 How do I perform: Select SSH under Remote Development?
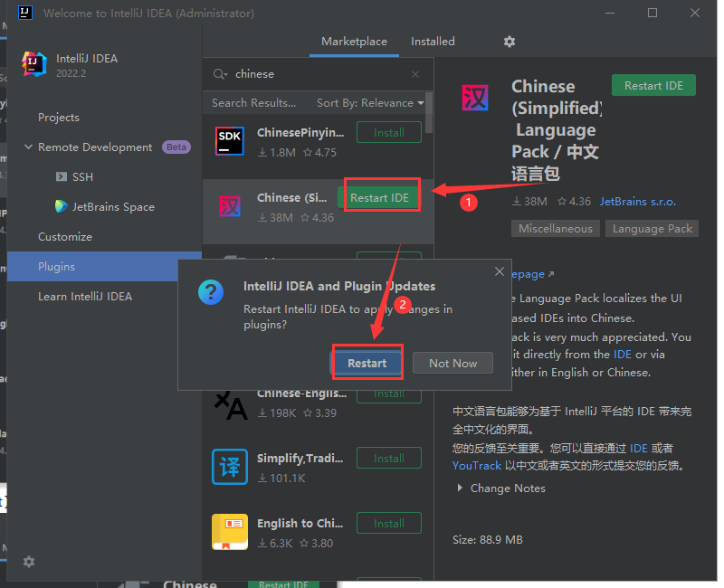[82, 177]
